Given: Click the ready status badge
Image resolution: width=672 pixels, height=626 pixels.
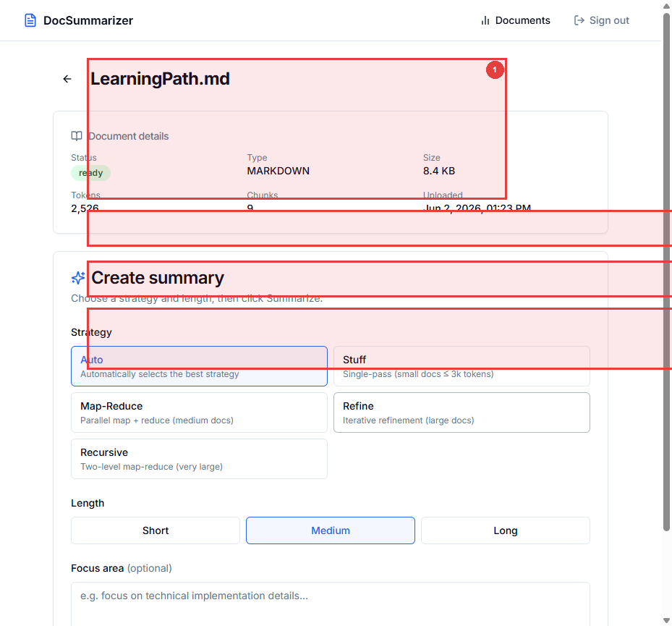Looking at the screenshot, I should click(x=90, y=173).
